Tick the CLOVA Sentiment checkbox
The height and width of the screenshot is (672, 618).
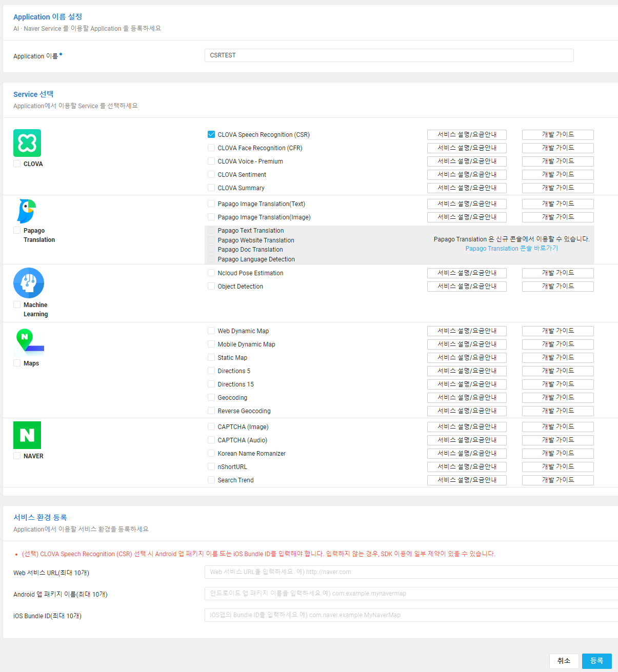click(x=211, y=174)
